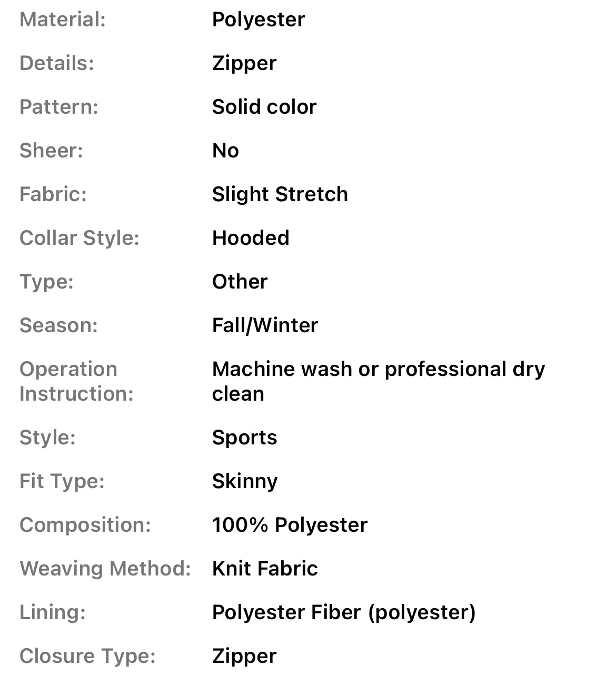The height and width of the screenshot is (675, 616).
Task: Select the Details label
Action: [x=57, y=64]
